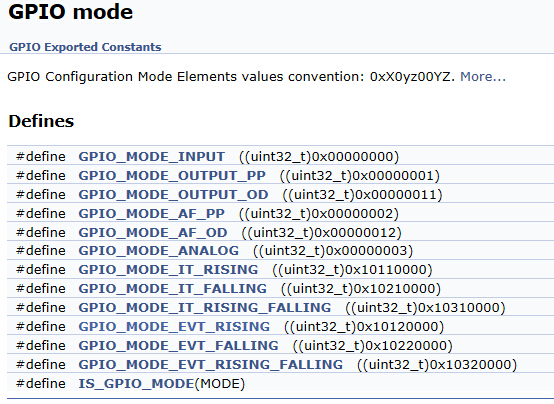Viewport: 554px width, 404px height.
Task: Open GPIO_MODE_ANALOG definition
Action: [x=159, y=251]
